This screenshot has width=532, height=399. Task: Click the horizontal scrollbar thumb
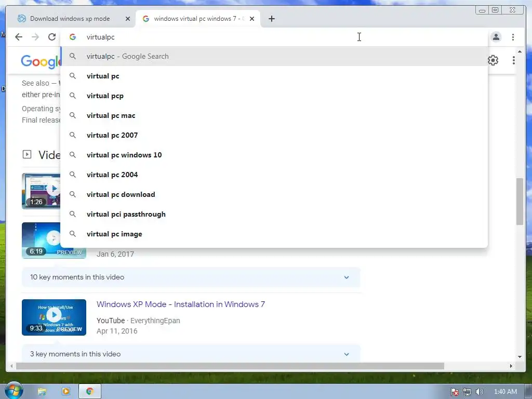(x=230, y=366)
